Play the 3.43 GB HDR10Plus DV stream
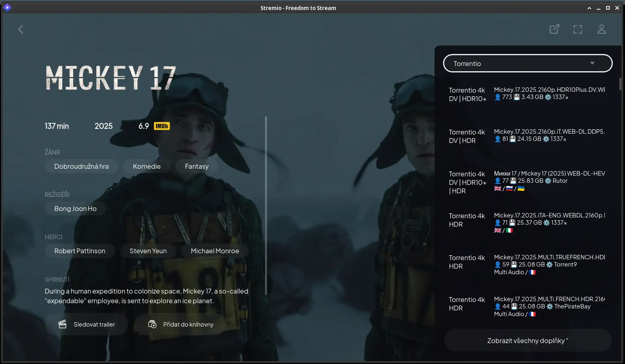The height and width of the screenshot is (364, 625). pyautogui.click(x=528, y=94)
